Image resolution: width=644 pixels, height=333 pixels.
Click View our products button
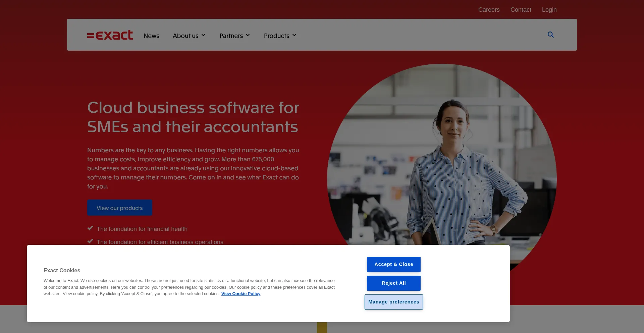pos(120,208)
